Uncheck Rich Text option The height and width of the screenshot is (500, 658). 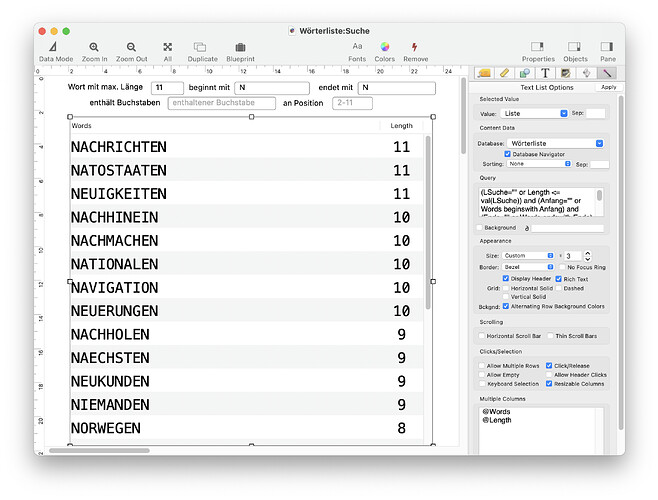coord(559,279)
